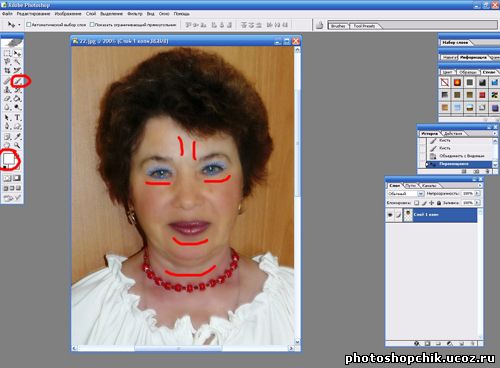
Task: Toggle lock image pixels brush icon
Action: click(x=424, y=203)
